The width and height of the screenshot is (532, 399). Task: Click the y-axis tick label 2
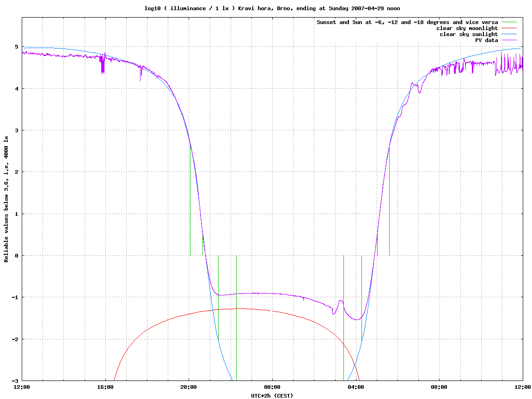coord(17,172)
